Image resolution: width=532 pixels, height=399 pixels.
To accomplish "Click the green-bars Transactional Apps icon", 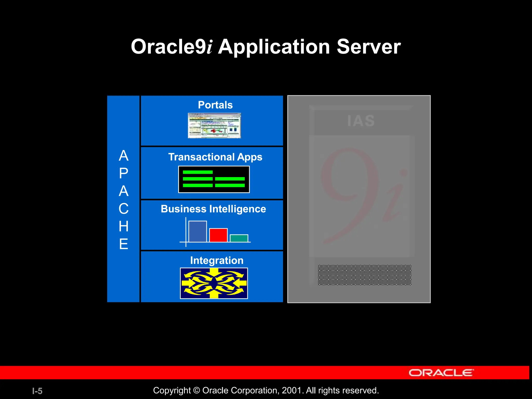I will tap(214, 179).
